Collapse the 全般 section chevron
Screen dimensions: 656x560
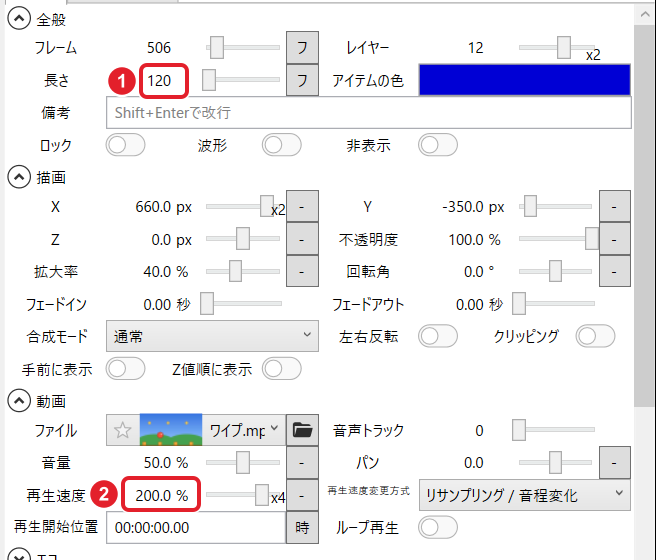[19, 19]
